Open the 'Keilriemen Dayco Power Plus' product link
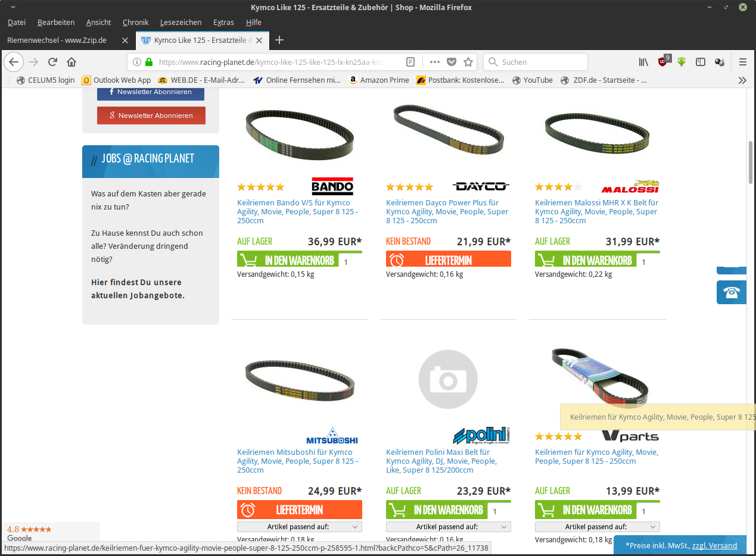The width and height of the screenshot is (756, 556). 447,211
